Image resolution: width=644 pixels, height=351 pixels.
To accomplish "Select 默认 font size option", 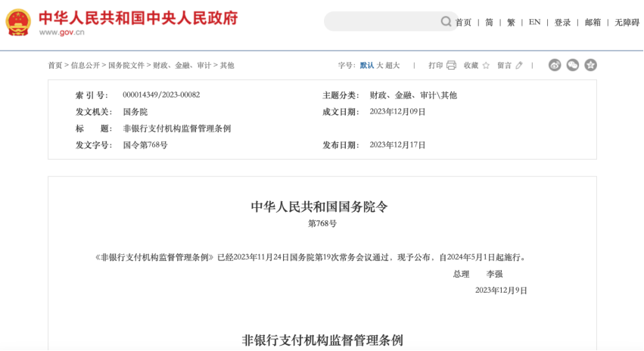I will tap(367, 66).
